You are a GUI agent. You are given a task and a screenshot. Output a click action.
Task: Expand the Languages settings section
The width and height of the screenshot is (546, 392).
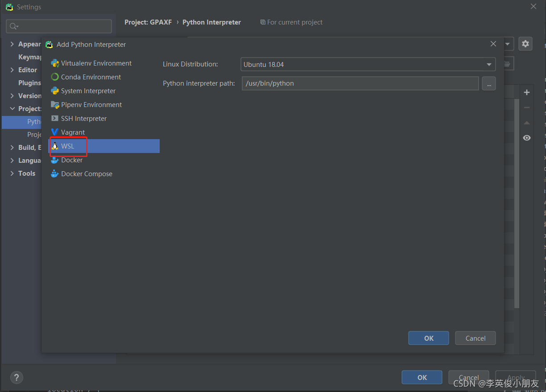[x=12, y=161]
